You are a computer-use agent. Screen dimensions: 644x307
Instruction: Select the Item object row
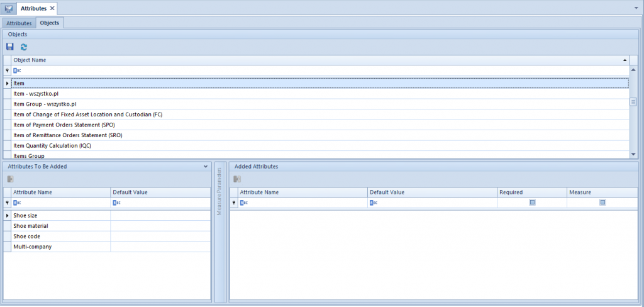[x=320, y=83]
